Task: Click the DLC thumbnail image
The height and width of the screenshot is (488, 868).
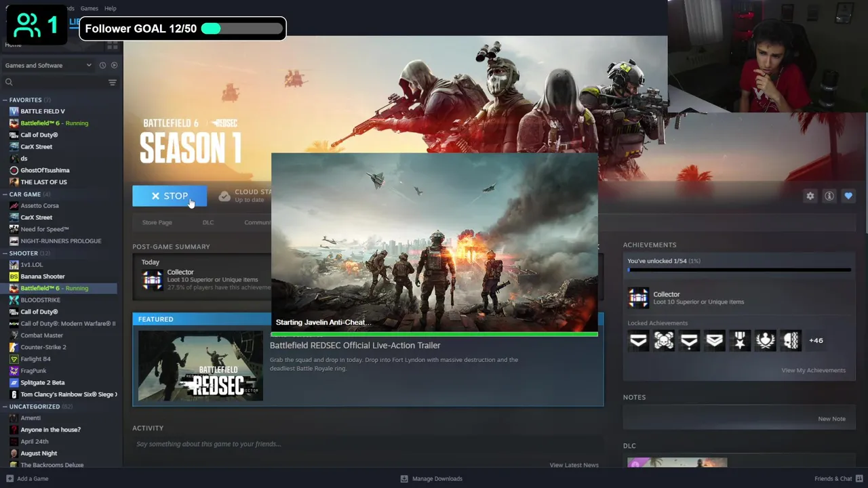Action: pyautogui.click(x=677, y=463)
